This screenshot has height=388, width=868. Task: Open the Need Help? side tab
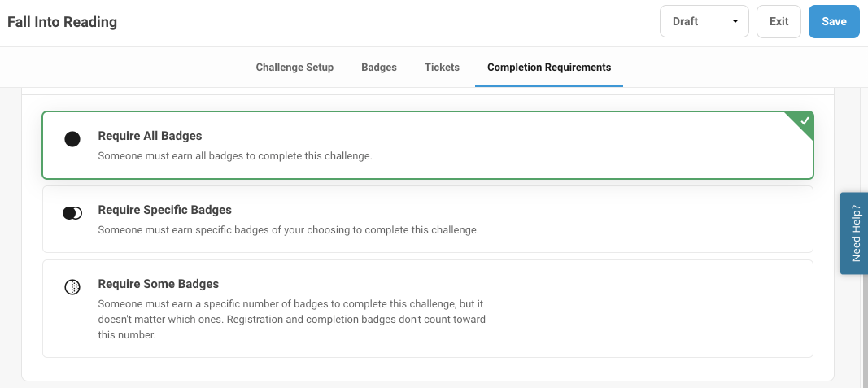(x=854, y=233)
